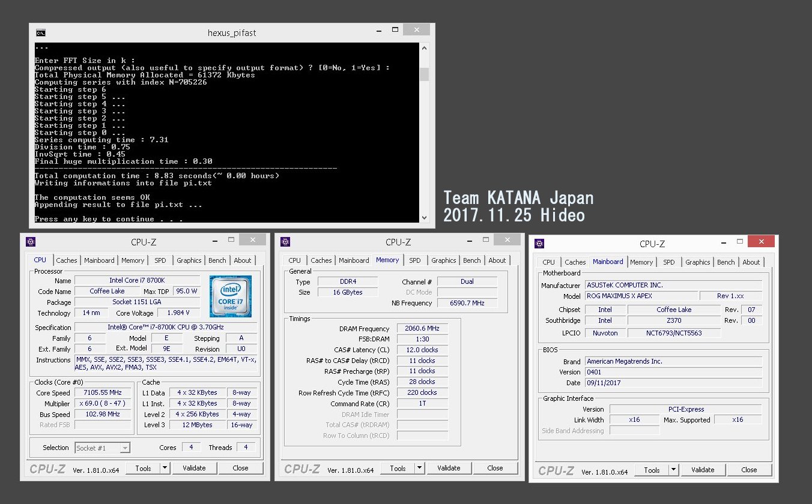Click the BIOS Version value 0401
The height and width of the screenshot is (504, 812).
click(x=673, y=372)
